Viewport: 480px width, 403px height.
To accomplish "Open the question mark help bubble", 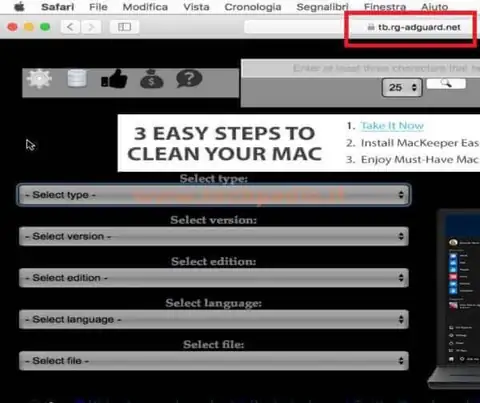I will 189,79.
